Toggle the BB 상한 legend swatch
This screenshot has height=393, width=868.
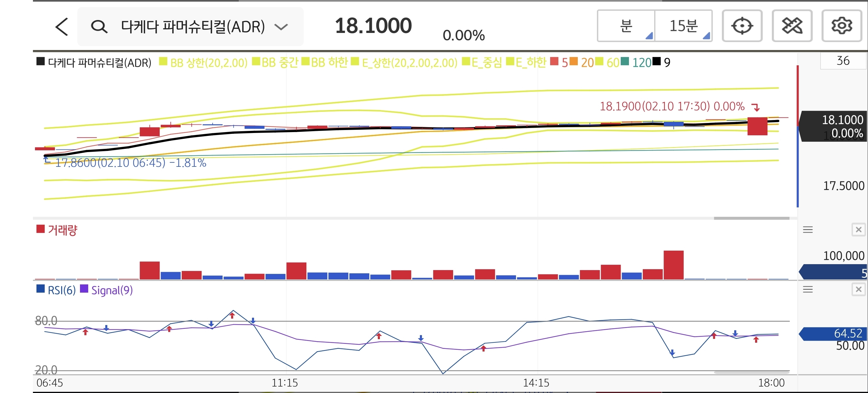[x=163, y=62]
